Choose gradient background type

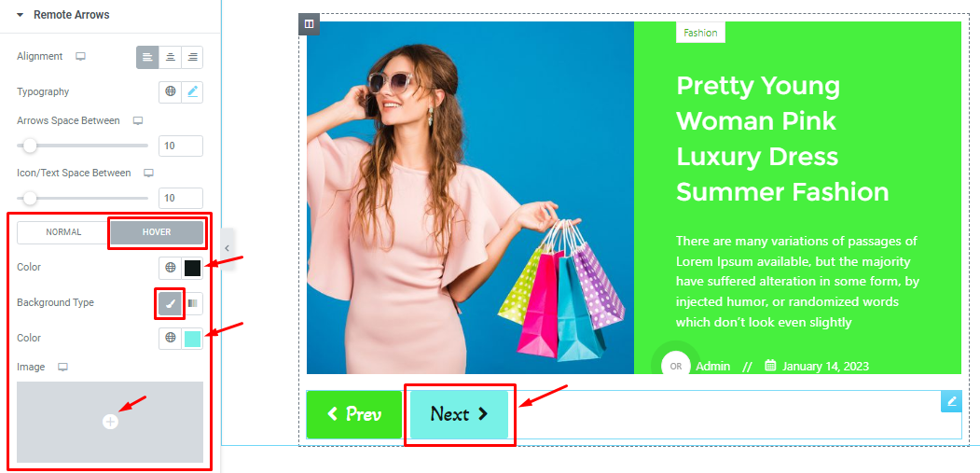pos(192,303)
